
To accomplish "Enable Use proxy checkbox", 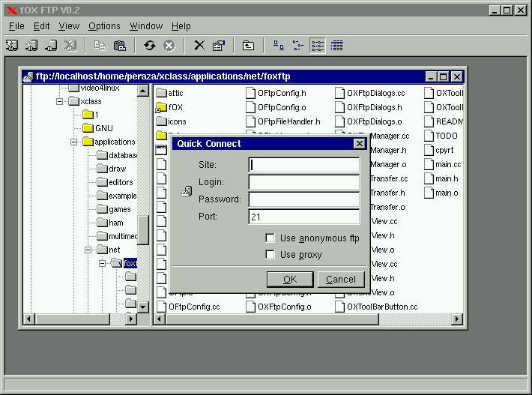I will tap(270, 254).
